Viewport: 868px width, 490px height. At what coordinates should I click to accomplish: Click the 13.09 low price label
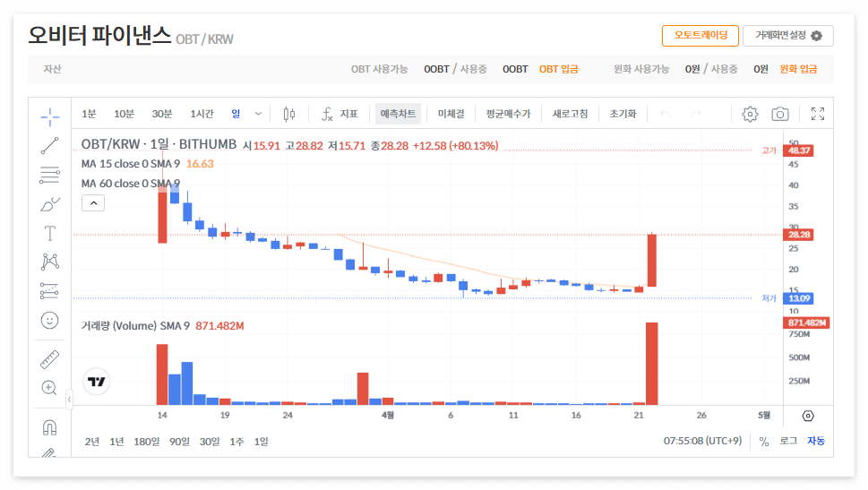pos(798,298)
